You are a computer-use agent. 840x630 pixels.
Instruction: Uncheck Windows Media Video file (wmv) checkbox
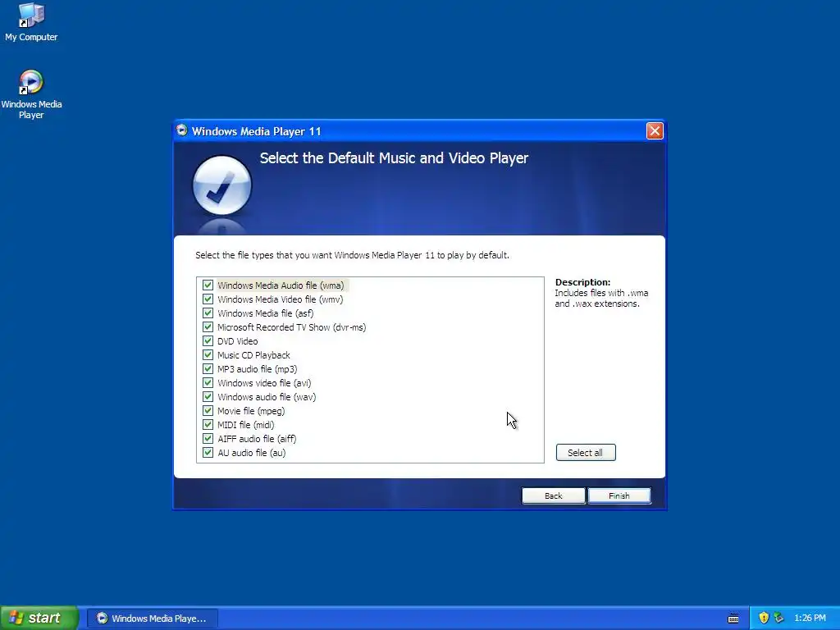(x=208, y=299)
